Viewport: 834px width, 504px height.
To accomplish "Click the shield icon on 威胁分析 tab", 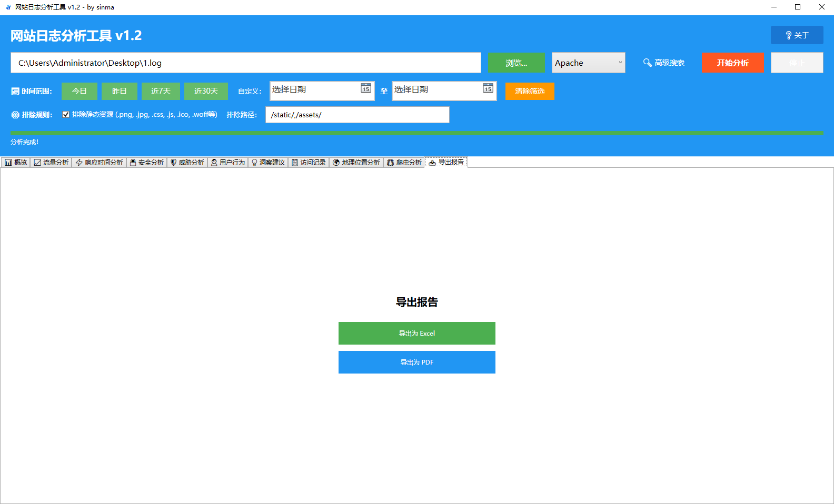I will pyautogui.click(x=173, y=163).
